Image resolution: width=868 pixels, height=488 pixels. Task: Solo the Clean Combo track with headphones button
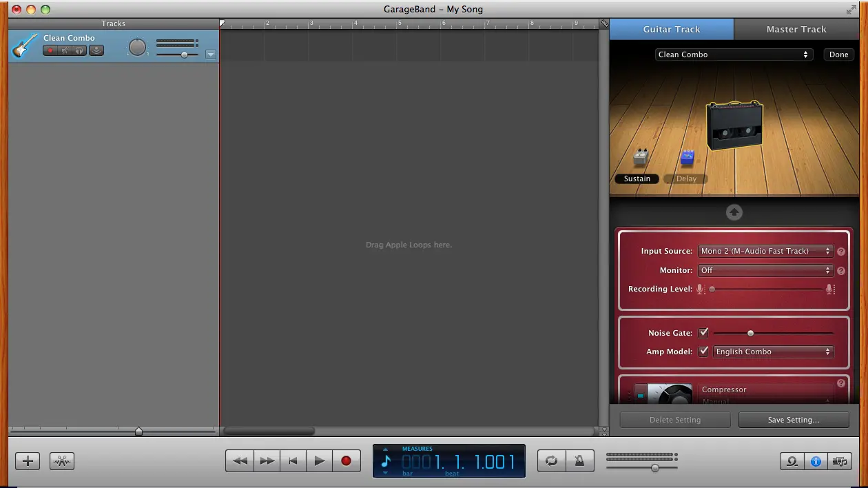tap(81, 50)
